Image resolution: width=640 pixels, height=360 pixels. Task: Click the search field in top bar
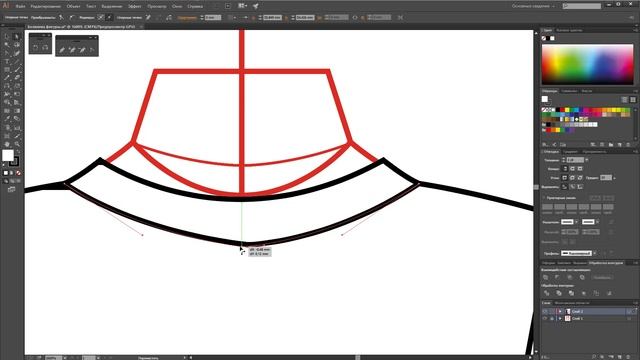[x=582, y=6]
